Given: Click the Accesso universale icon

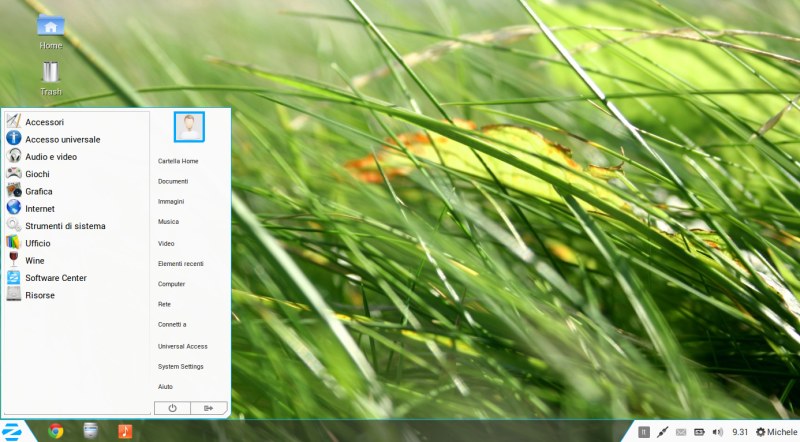Looking at the screenshot, I should [x=14, y=138].
